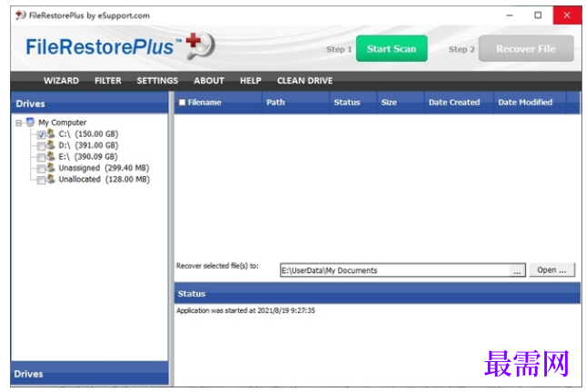This screenshot has width=586, height=392.
Task: Minimize the FileRestorePlus window
Action: [x=510, y=15]
